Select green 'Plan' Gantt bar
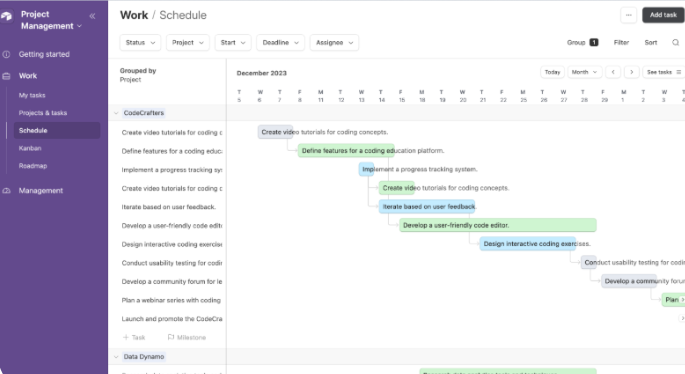Image resolution: width=685 pixels, height=374 pixels. 673,300
